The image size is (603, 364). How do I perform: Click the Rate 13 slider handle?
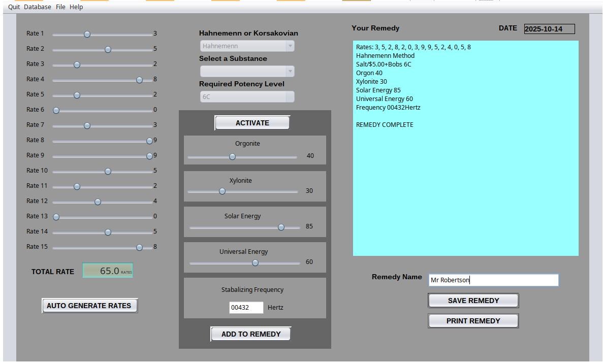(x=56, y=217)
